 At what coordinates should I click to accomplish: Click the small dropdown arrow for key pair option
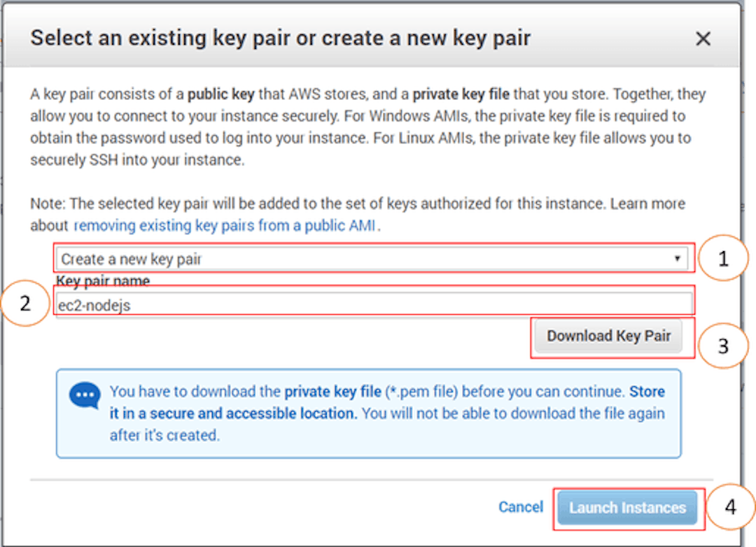pos(678,258)
